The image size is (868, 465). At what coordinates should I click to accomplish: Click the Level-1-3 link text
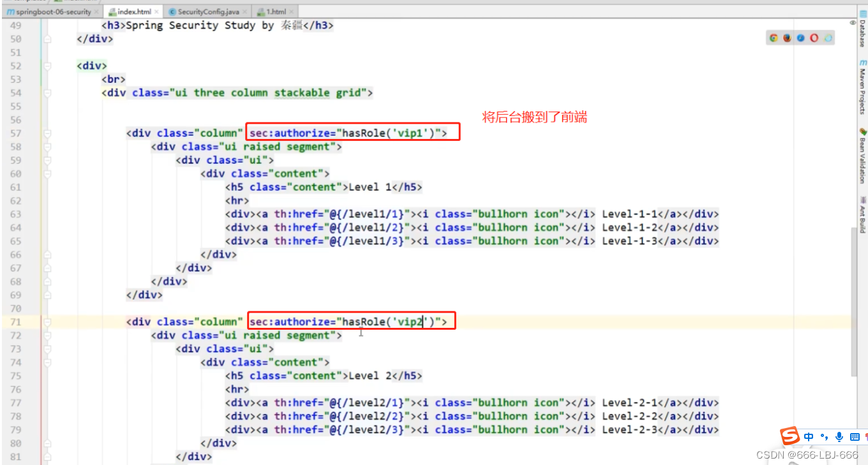click(630, 241)
